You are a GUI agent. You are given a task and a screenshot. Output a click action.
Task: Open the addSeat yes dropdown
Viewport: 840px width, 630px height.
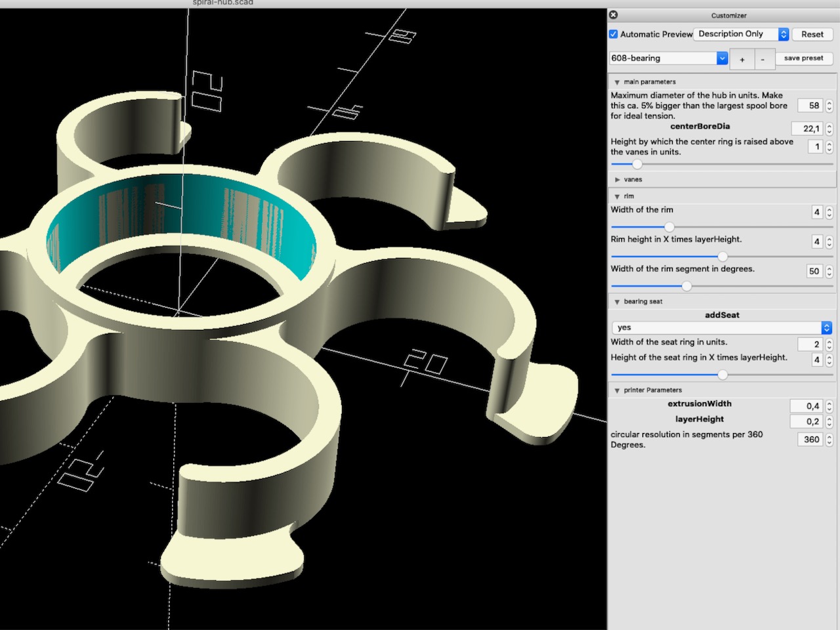click(x=722, y=327)
